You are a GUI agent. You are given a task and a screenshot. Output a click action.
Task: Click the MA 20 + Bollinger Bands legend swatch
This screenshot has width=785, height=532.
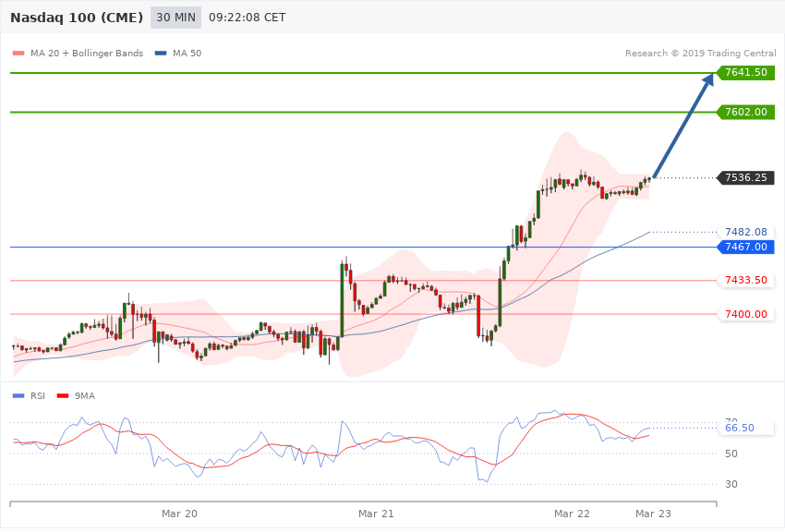[18, 53]
